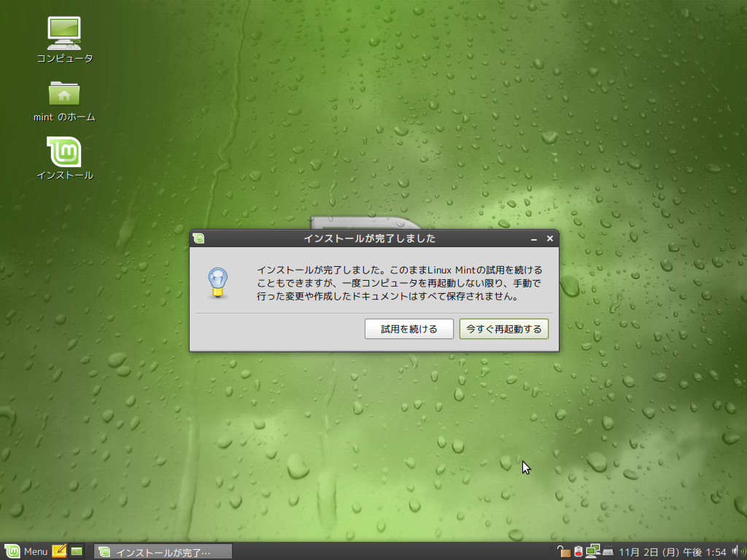
Task: Click the 今すぐ再起動する restart button
Action: pos(503,329)
